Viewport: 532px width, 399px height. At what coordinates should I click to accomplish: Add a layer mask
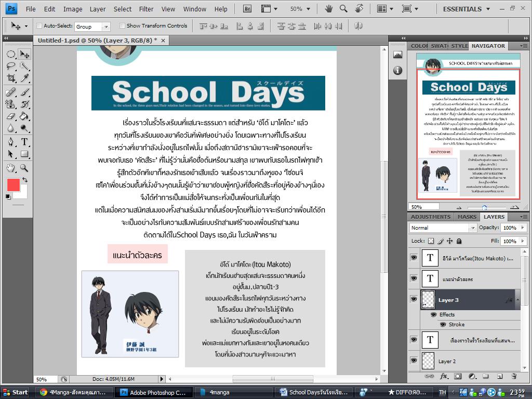[458, 376]
